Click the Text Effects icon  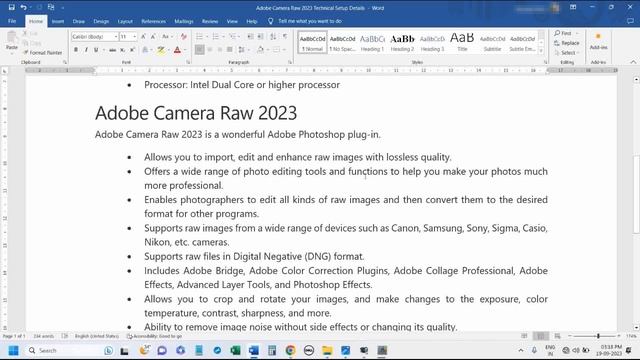(x=145, y=50)
